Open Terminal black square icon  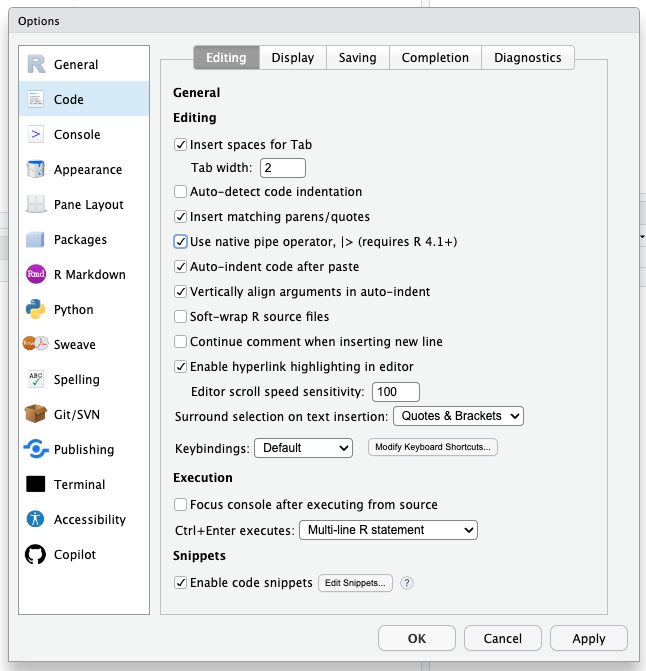point(36,484)
